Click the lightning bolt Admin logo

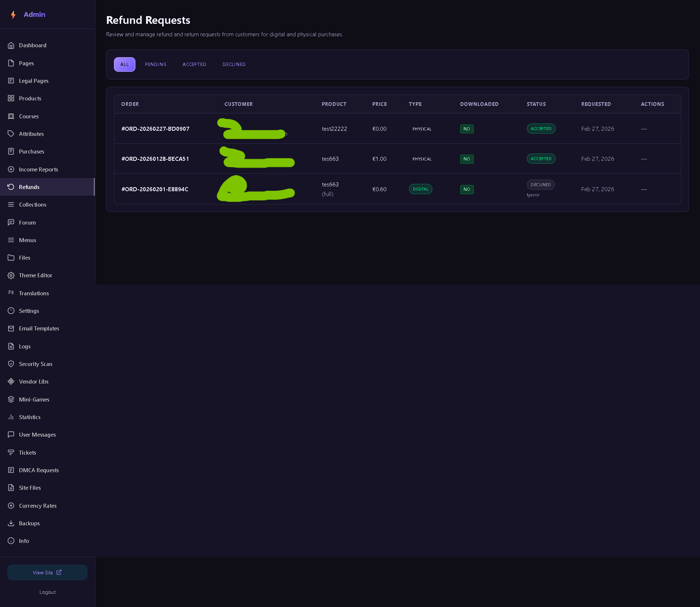[x=13, y=15]
